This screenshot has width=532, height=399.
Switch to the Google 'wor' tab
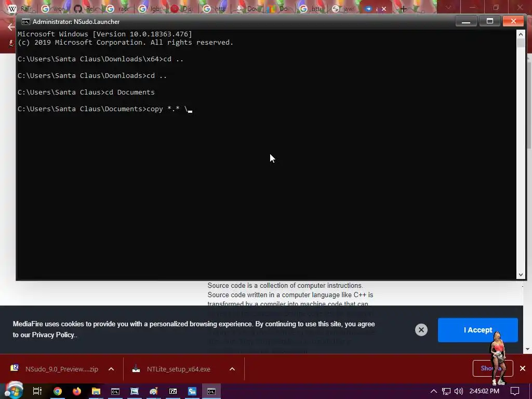[54, 8]
